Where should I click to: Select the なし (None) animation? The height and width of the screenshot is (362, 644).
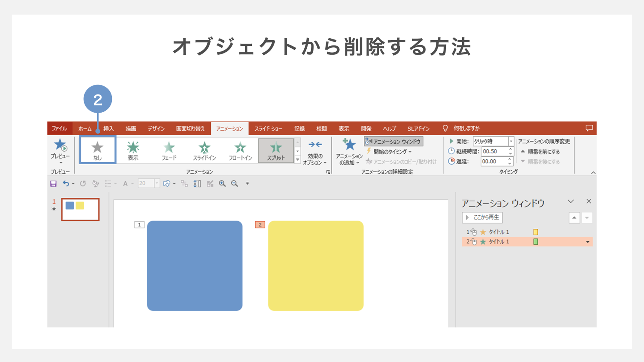97,150
